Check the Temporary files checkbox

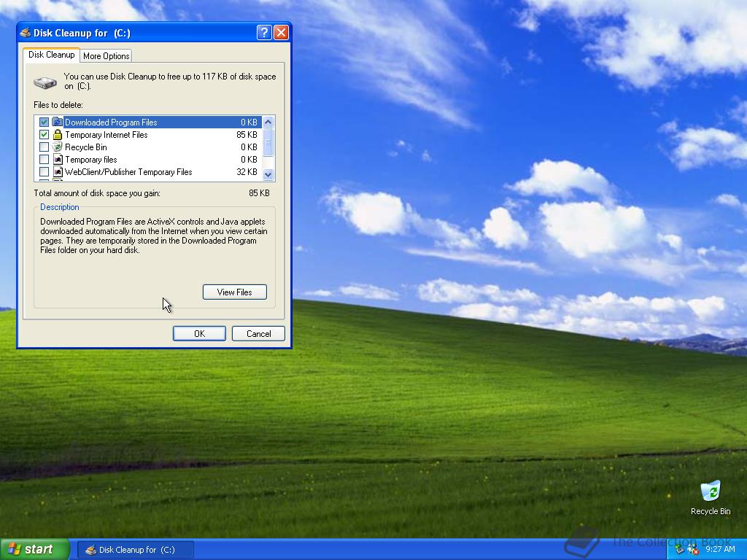[44, 160]
